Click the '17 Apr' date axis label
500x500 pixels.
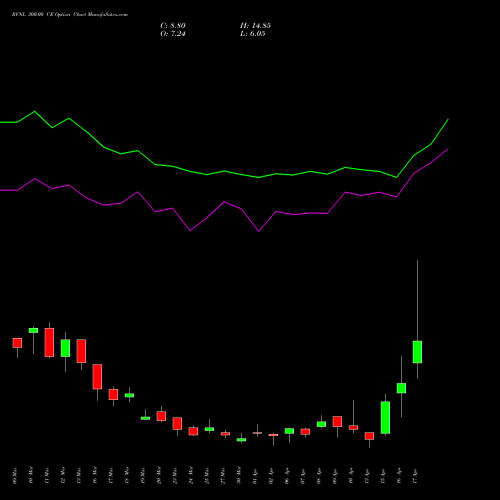(415, 476)
